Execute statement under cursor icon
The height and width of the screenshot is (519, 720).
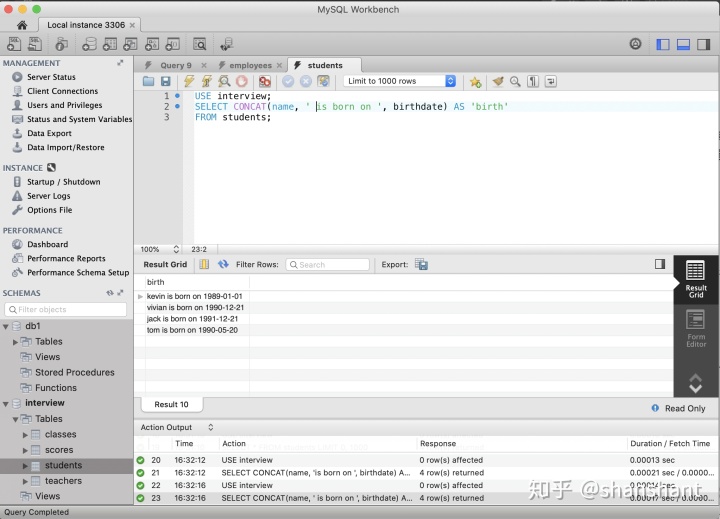[x=207, y=81]
